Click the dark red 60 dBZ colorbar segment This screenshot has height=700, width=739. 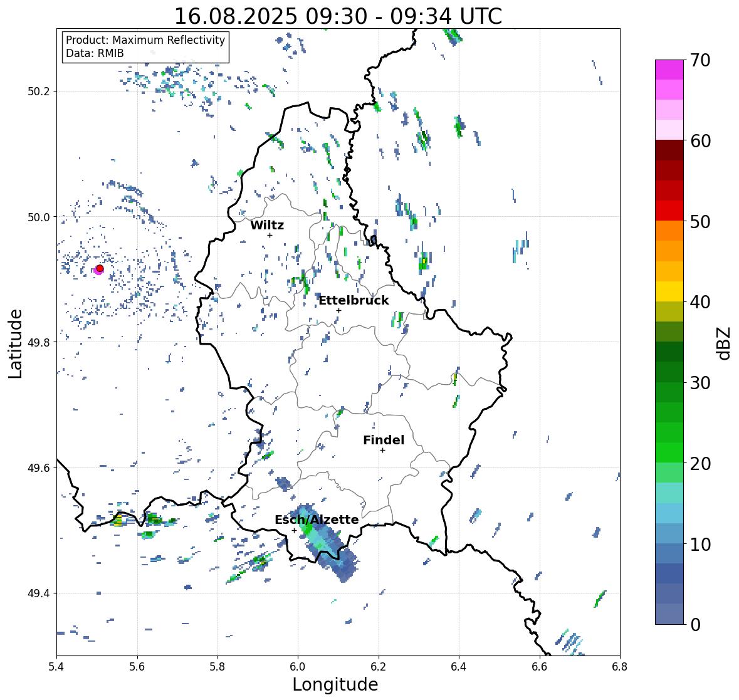tap(669, 150)
